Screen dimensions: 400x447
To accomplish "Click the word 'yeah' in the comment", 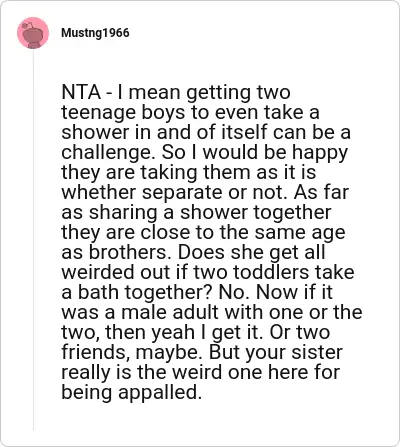I will pyautogui.click(x=173, y=333).
